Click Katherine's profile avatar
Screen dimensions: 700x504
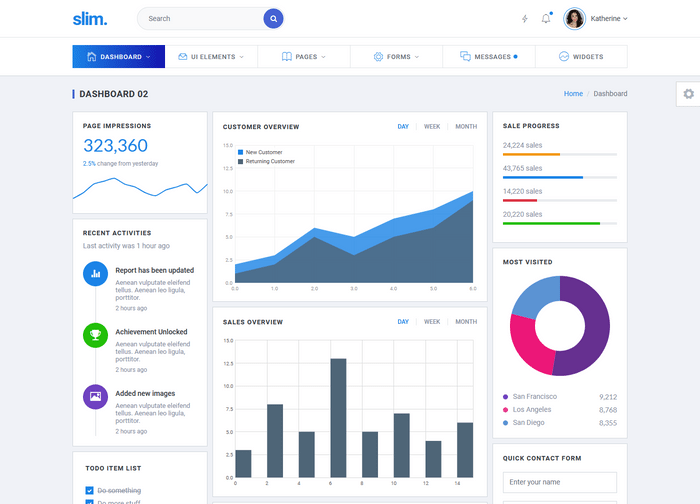[574, 19]
